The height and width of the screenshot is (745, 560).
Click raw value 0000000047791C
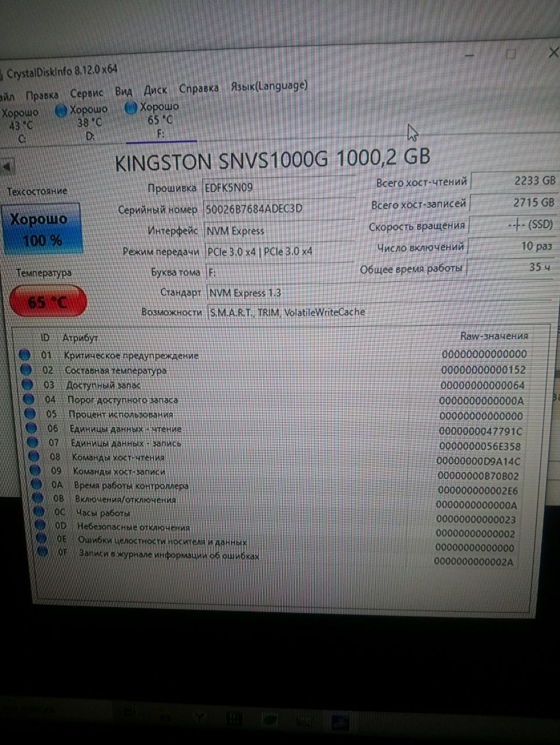(x=480, y=431)
